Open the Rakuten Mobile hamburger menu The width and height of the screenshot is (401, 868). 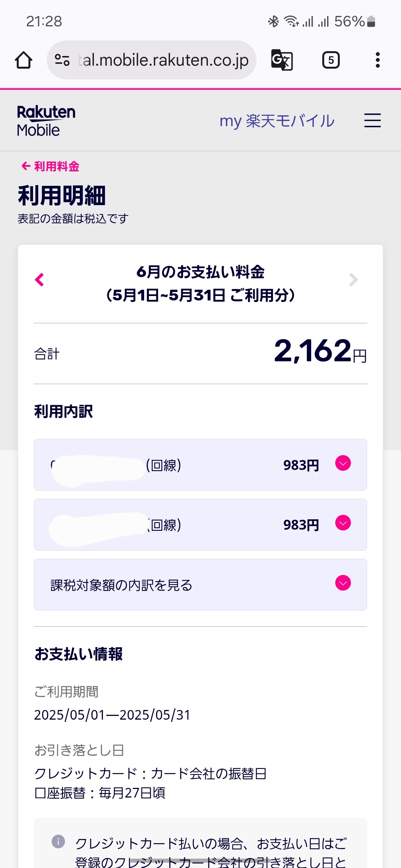[x=372, y=121]
